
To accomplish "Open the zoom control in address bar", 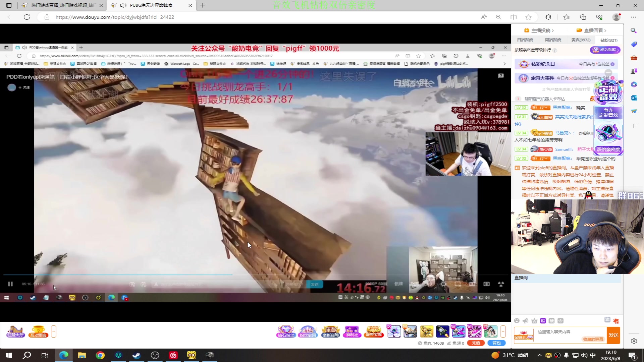I will point(498,17).
